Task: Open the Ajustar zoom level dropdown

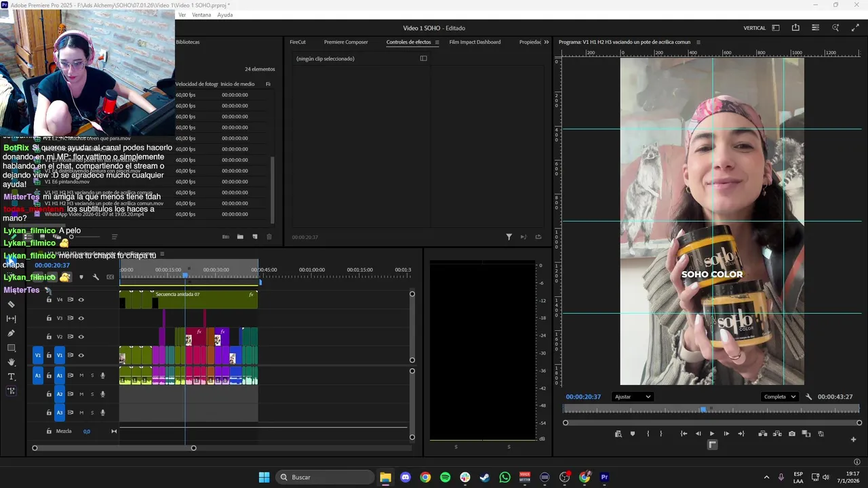Action: 632,397
